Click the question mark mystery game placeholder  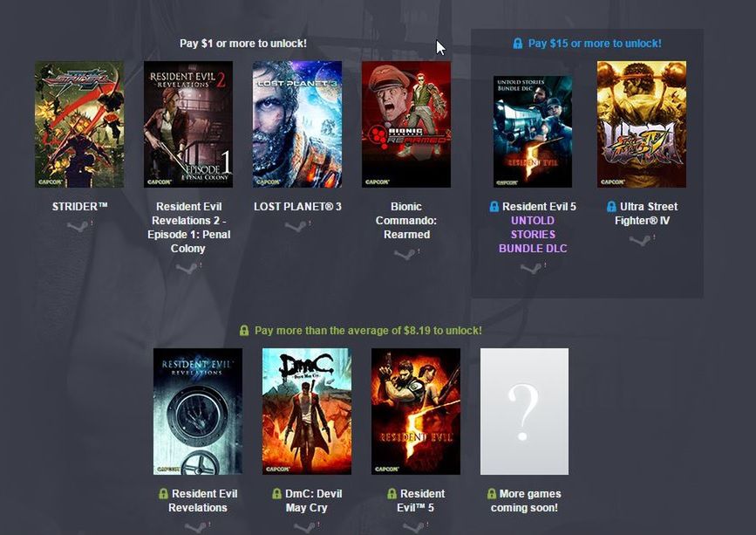pyautogui.click(x=525, y=411)
